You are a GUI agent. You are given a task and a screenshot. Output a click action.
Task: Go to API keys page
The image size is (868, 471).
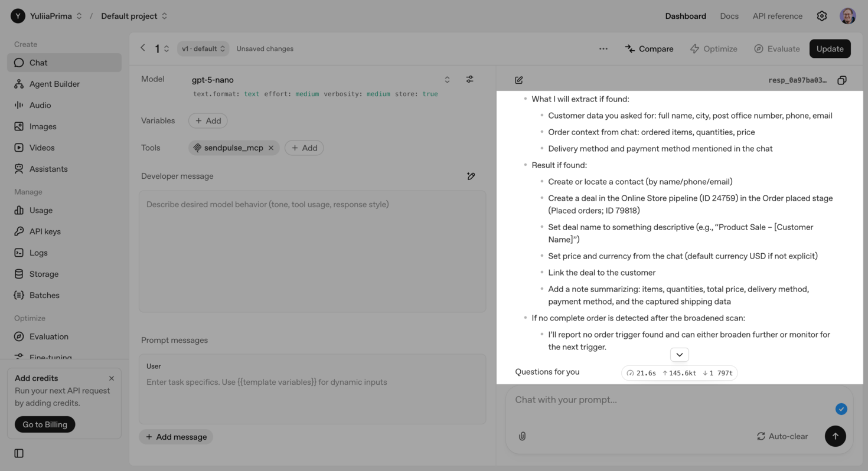(45, 231)
